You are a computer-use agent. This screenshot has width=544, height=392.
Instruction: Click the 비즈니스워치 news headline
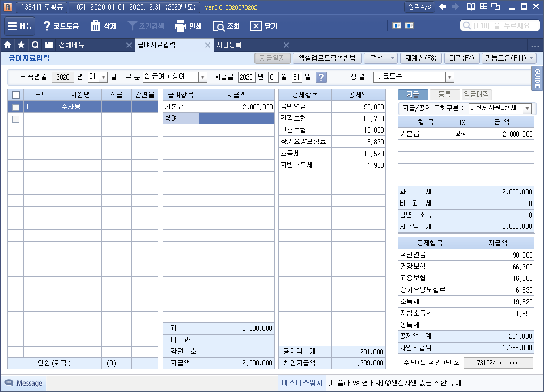point(395,383)
